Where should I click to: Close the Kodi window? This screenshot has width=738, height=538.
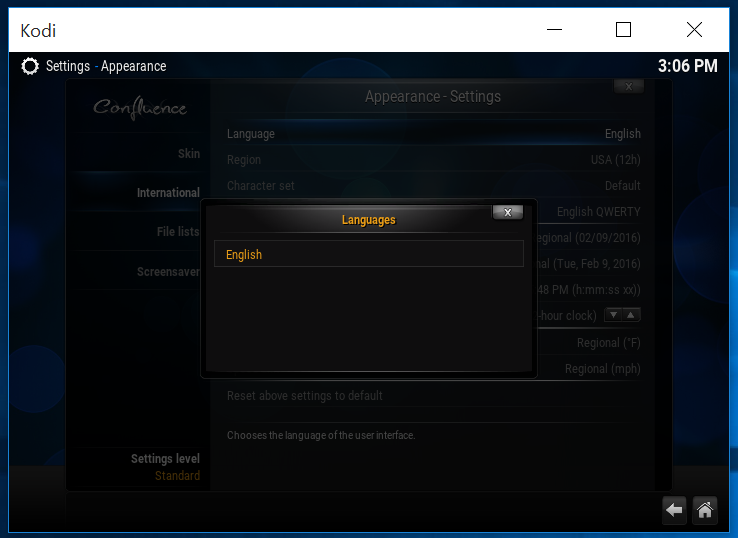point(694,30)
